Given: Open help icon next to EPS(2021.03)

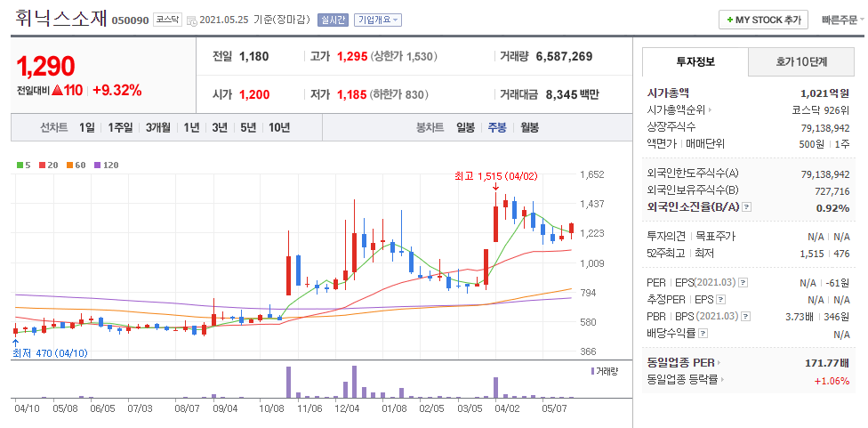Looking at the screenshot, I should tap(743, 283).
